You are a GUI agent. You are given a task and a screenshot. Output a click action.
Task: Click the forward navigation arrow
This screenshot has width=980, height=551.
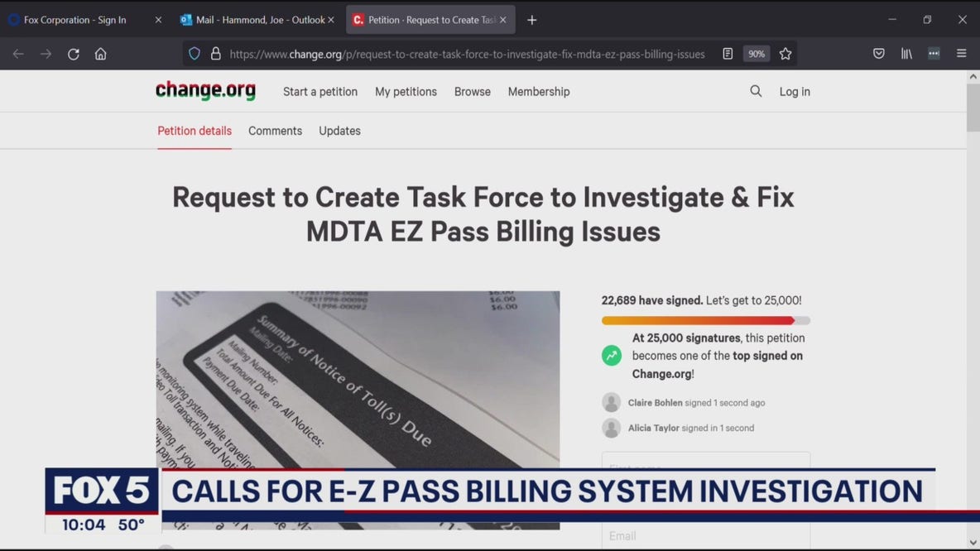click(46, 55)
